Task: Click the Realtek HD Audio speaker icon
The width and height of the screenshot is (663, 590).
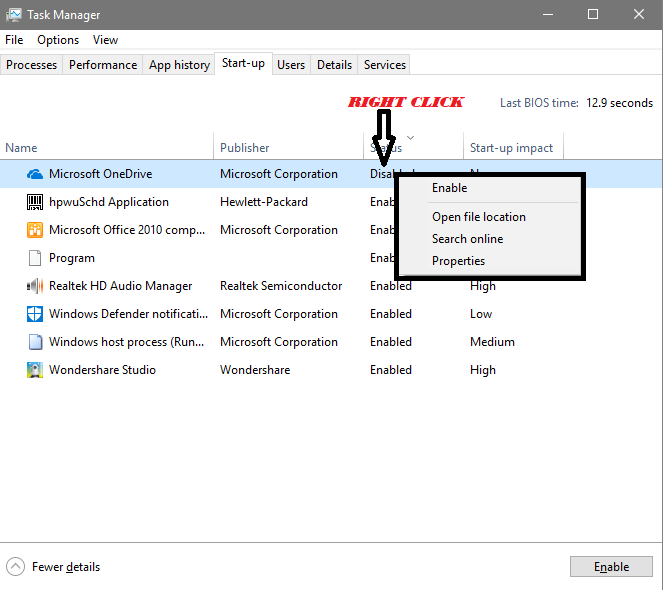Action: 35,286
